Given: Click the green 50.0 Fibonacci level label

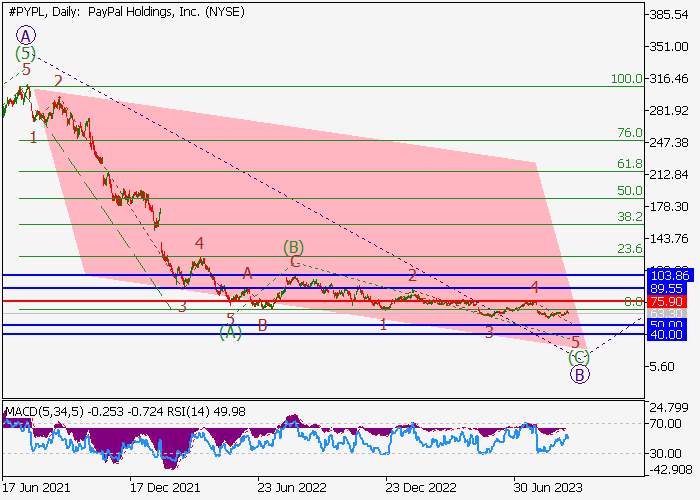Looking at the screenshot, I should point(630,191).
